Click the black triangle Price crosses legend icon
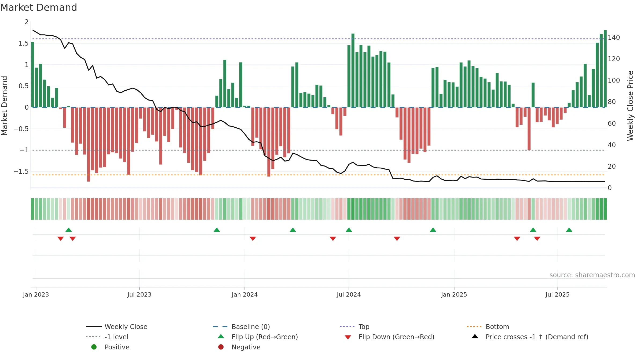The width and height of the screenshot is (644, 362). pos(475,336)
